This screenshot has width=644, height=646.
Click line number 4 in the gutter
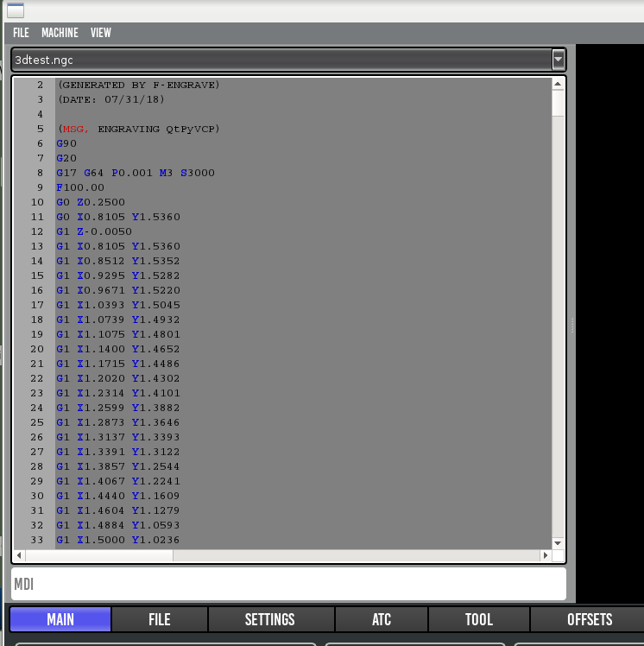[40, 114]
